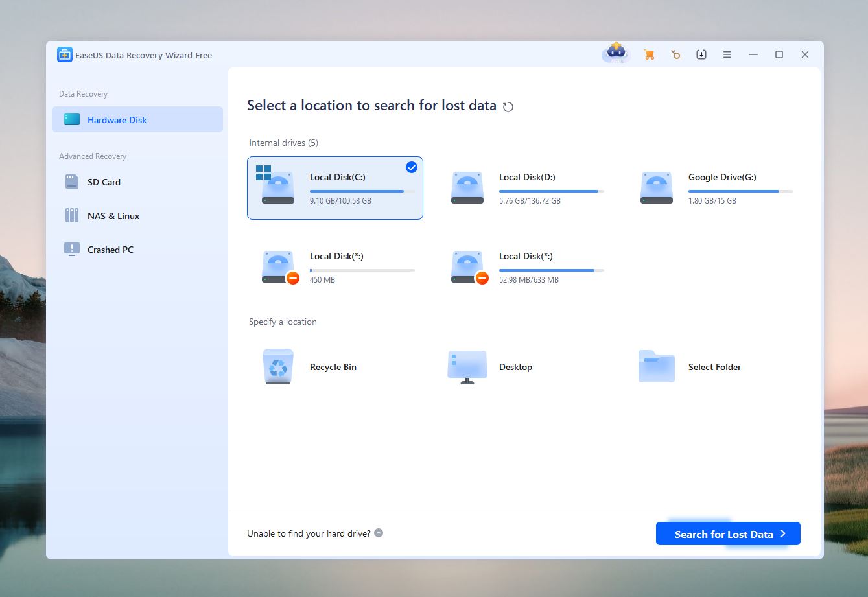Click the Local Disk(D:) drive icon
This screenshot has width=868, height=597.
coord(467,188)
